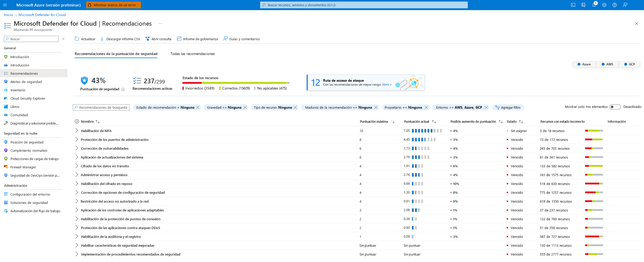Open the directories and subscriptions filter icon
This screenshot has height=262, width=644.
click(x=584, y=5)
